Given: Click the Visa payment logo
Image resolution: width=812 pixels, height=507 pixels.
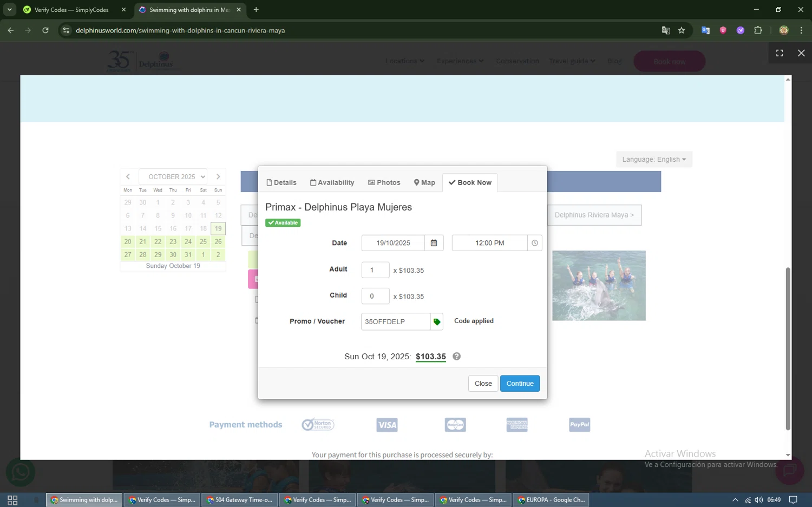Looking at the screenshot, I should (x=387, y=425).
